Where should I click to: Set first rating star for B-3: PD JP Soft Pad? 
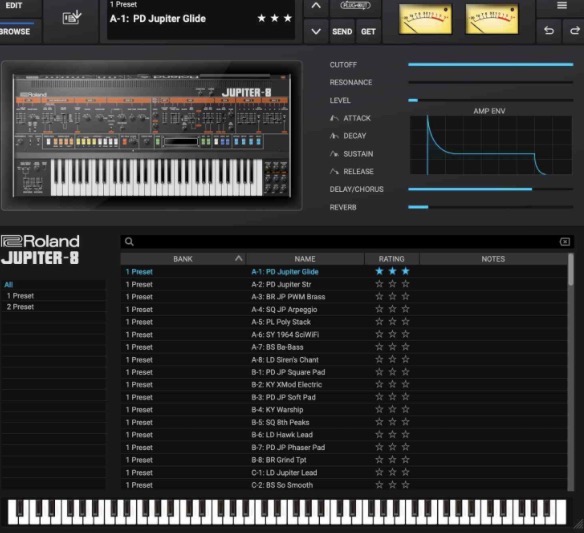pos(379,397)
